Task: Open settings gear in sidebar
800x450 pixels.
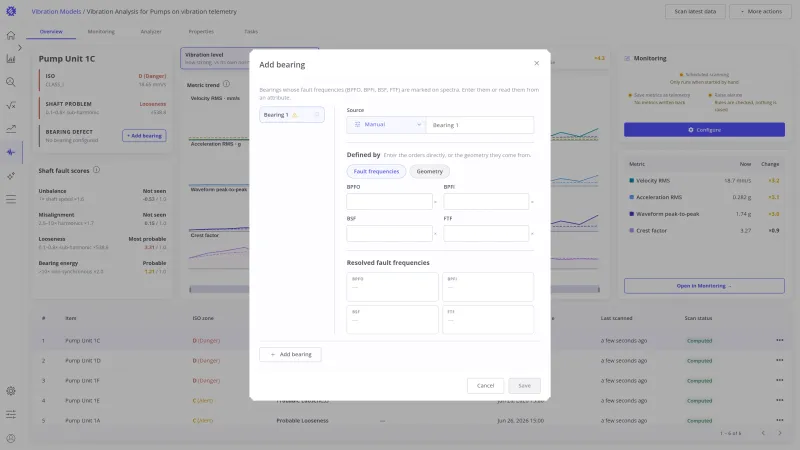Action: tap(11, 391)
